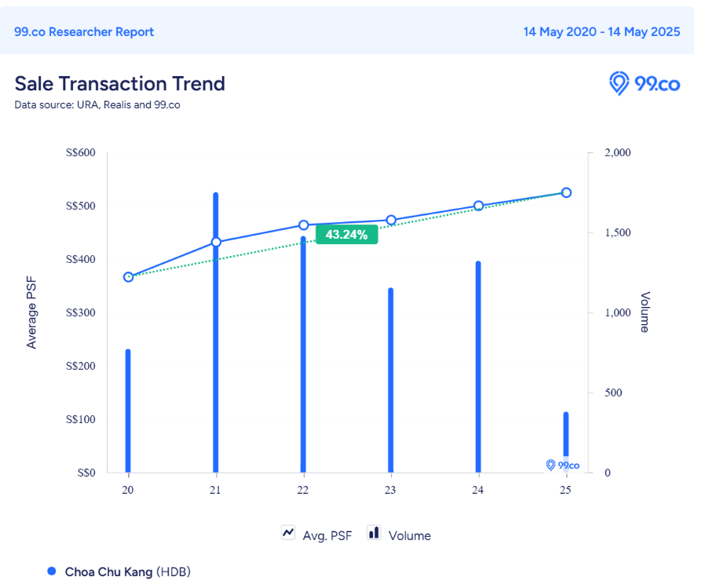Click the 43.24% growth badge
This screenshot has width=709, height=588.
(346, 235)
